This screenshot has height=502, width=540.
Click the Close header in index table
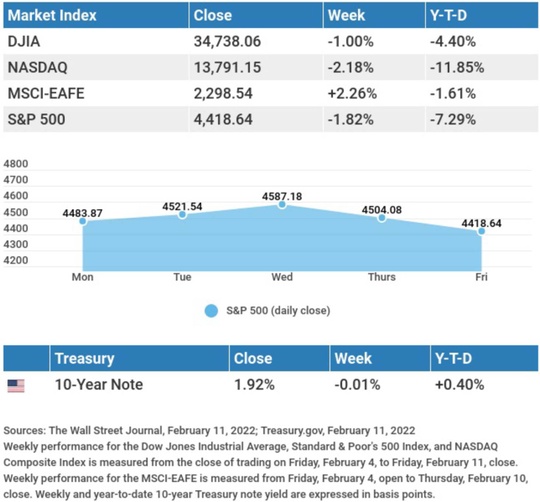(x=213, y=15)
